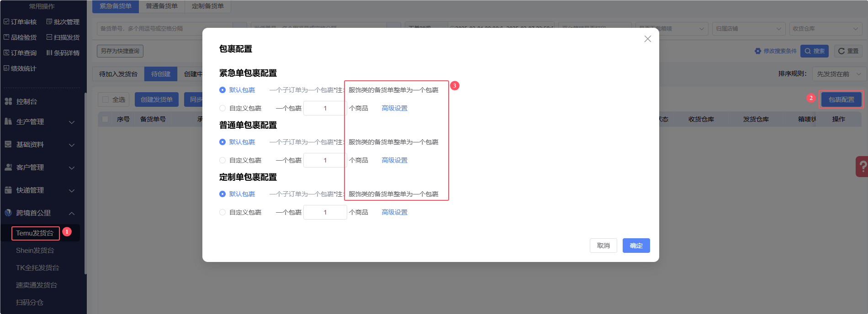Open 订单审核 shortcut in sidebar
Viewport: 868px width, 314px height.
[x=20, y=22]
